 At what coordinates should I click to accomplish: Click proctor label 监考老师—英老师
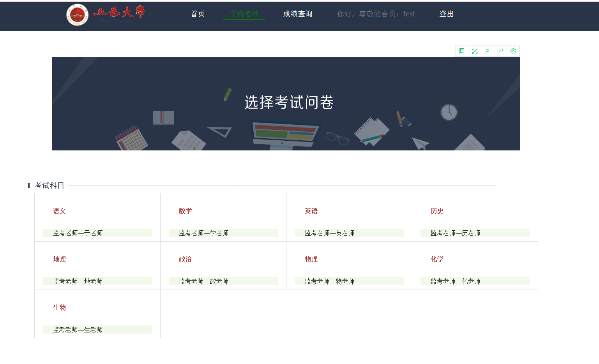pos(330,233)
